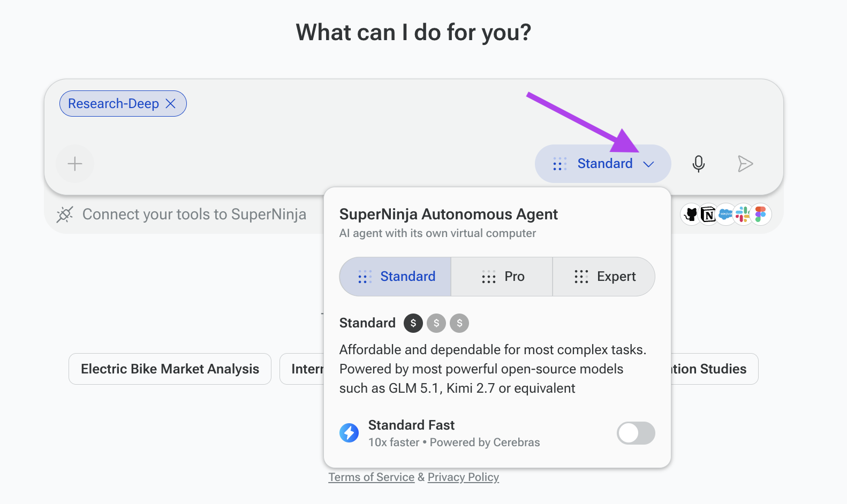847x504 pixels.
Task: Click the Cerebras lightning bolt icon
Action: 349,433
